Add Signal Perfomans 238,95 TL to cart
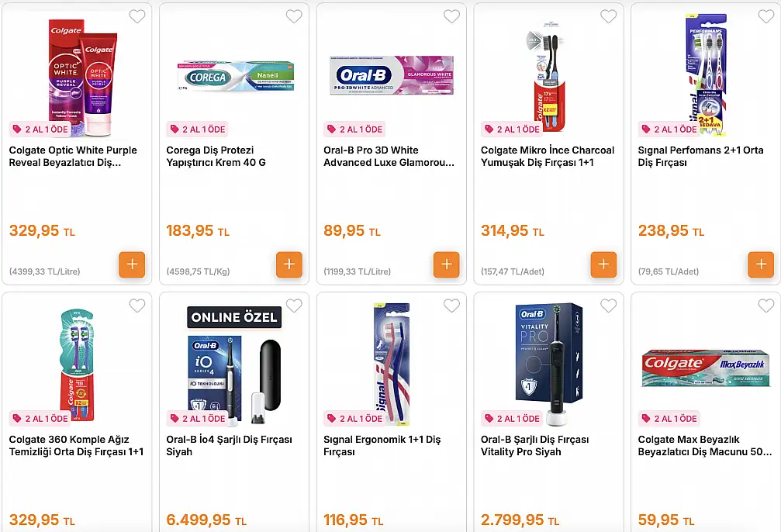Viewport: 781px width, 532px height. (761, 264)
